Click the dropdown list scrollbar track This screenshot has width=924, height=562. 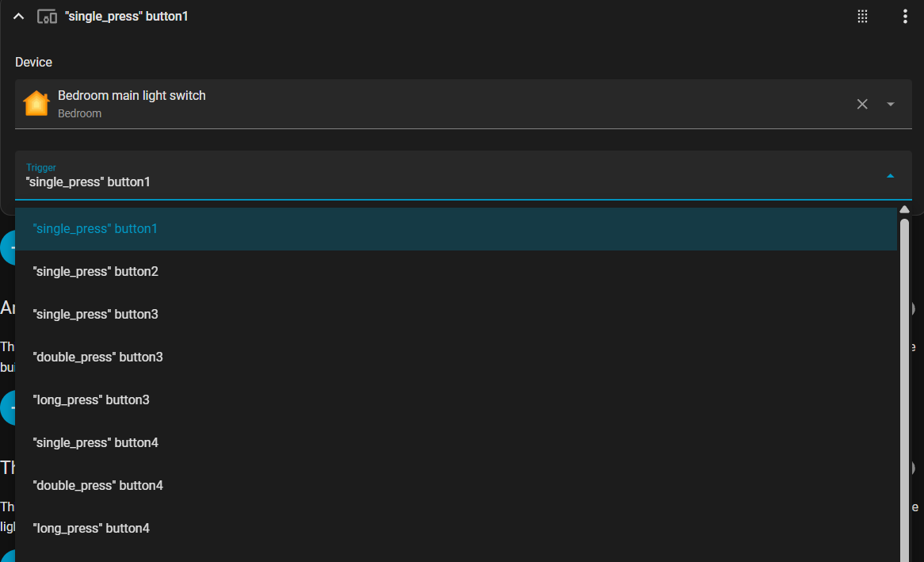pos(904,396)
